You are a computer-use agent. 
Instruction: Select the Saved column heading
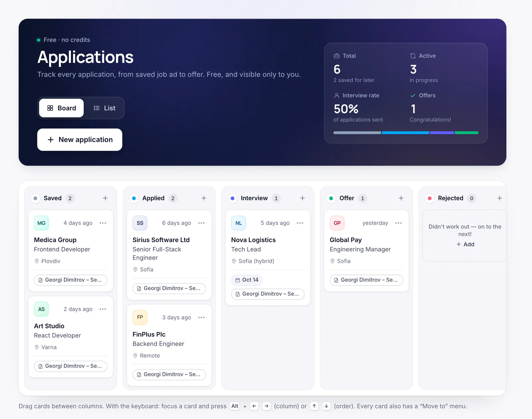53,198
